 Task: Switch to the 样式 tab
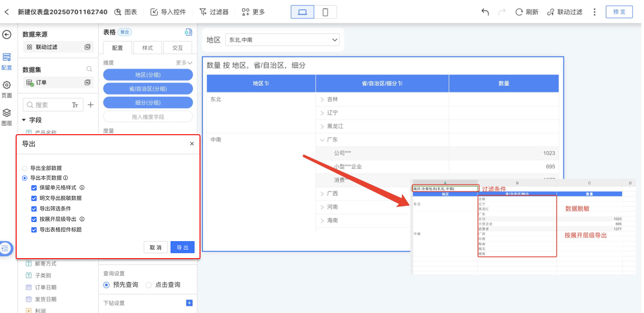tap(147, 48)
